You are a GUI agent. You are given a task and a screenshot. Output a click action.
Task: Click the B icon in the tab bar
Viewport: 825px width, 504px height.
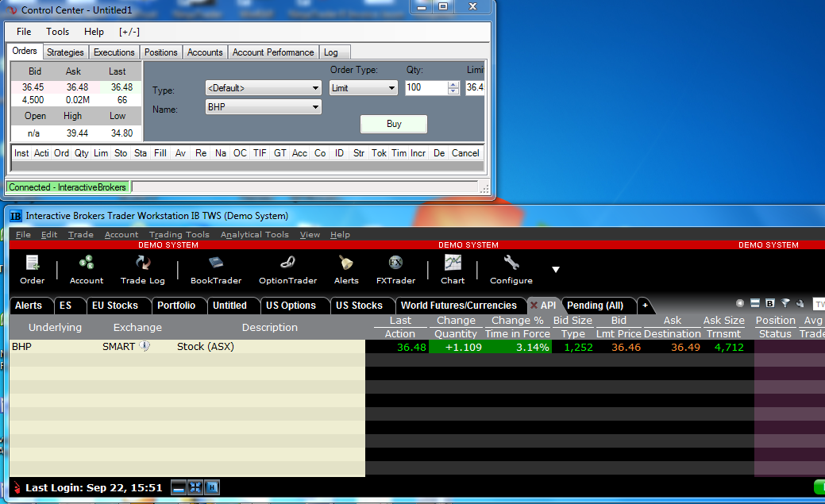coord(769,303)
